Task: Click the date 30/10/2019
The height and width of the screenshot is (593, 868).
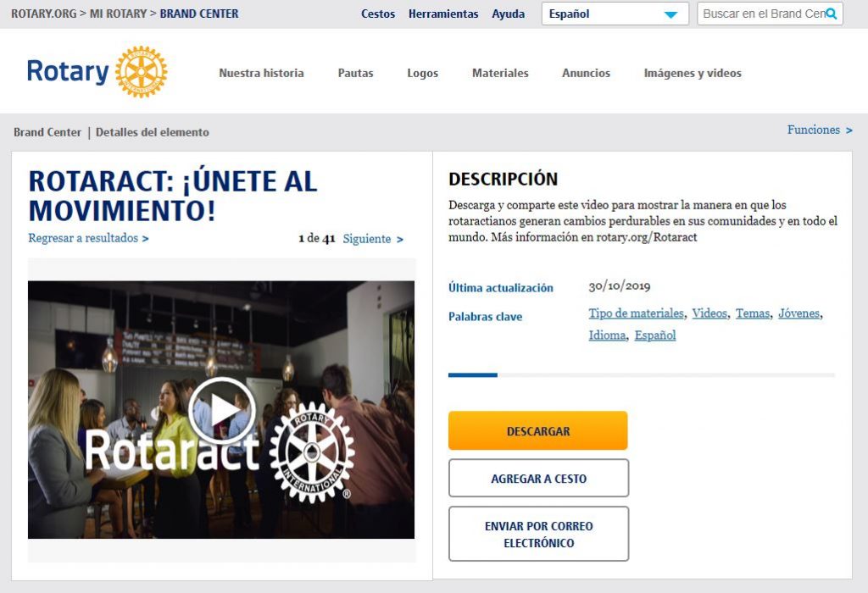Action: 620,286
